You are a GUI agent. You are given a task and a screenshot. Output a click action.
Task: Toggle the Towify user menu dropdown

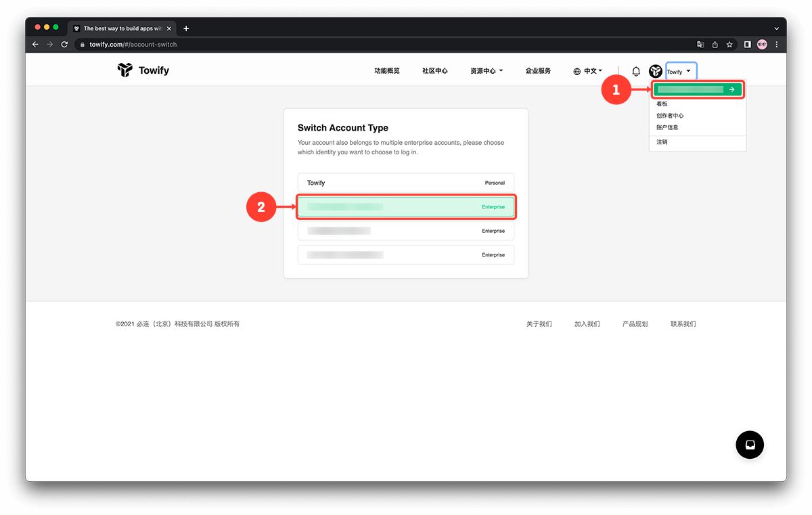[681, 71]
